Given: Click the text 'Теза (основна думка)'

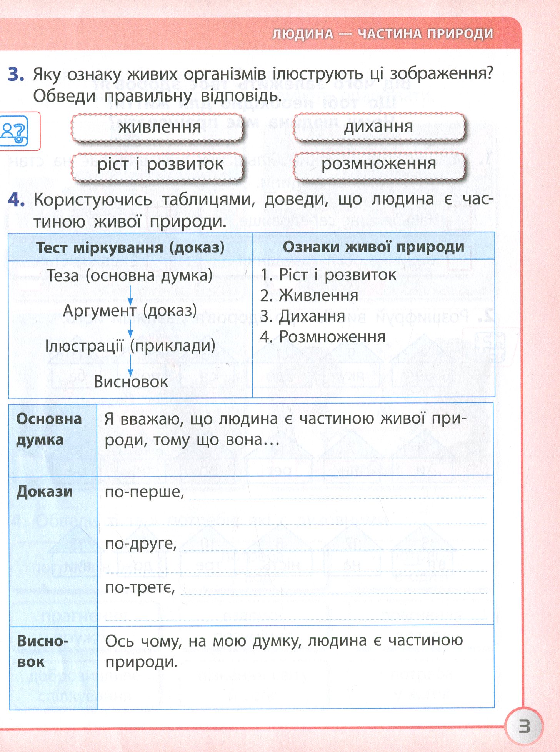Looking at the screenshot, I should coord(130,275).
